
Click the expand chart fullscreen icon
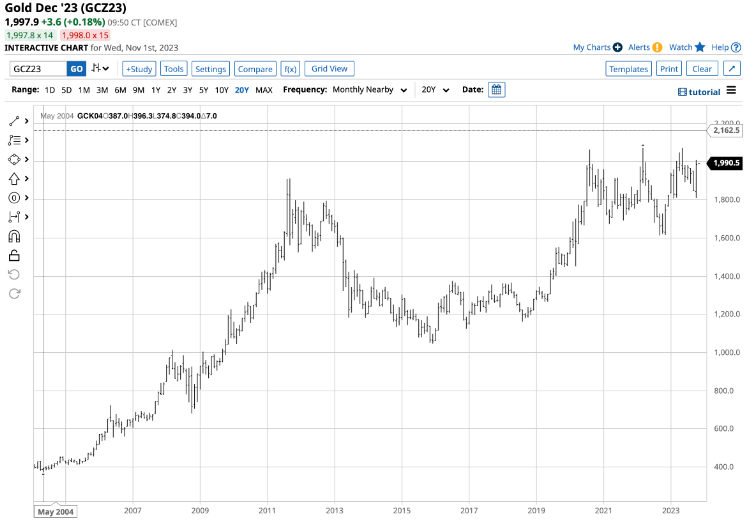pyautogui.click(x=732, y=68)
